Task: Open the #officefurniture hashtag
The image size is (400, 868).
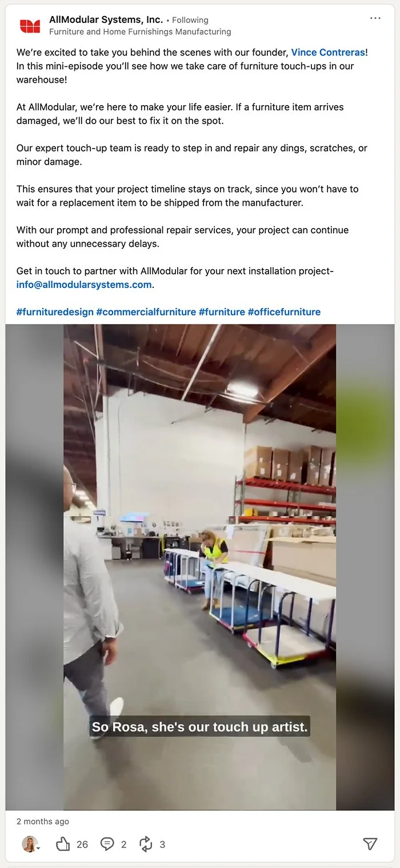Action: [284, 312]
